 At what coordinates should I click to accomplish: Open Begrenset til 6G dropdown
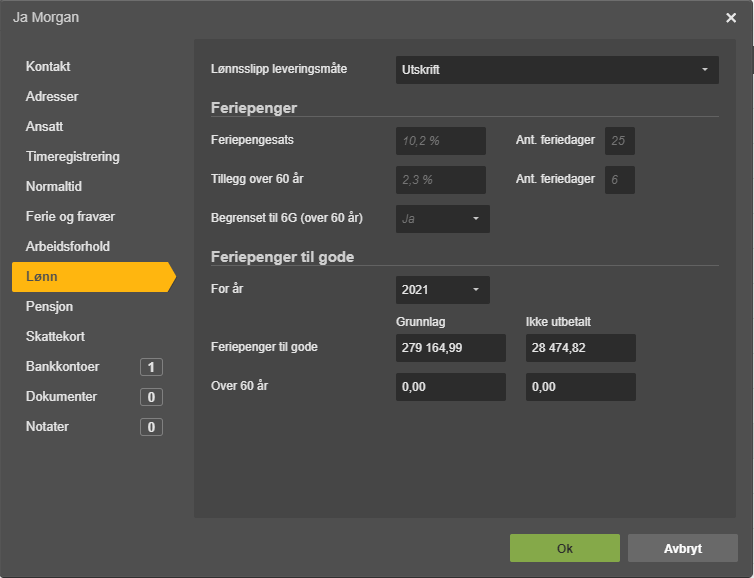(442, 219)
